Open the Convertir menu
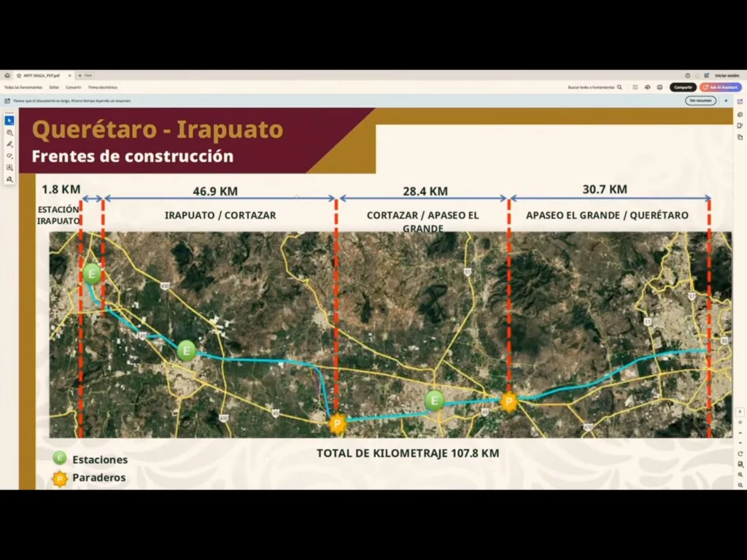Viewport: 747px width, 560px height. (74, 87)
